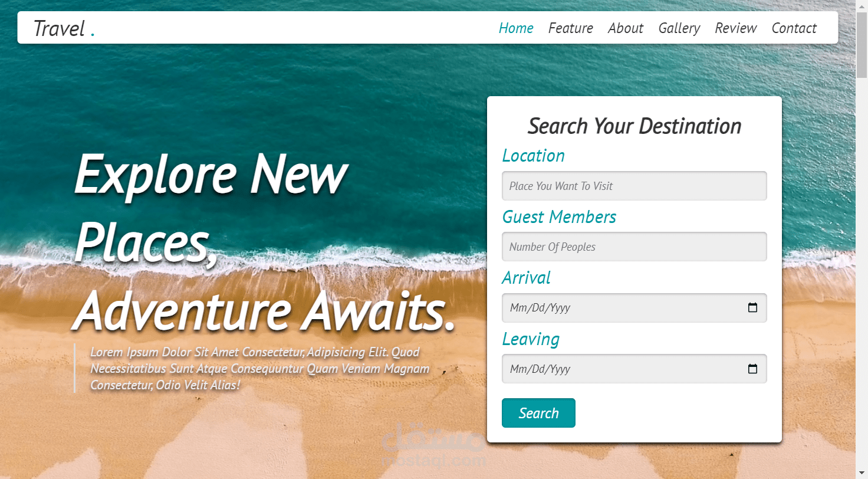Click the Search button in the form

pyautogui.click(x=538, y=413)
